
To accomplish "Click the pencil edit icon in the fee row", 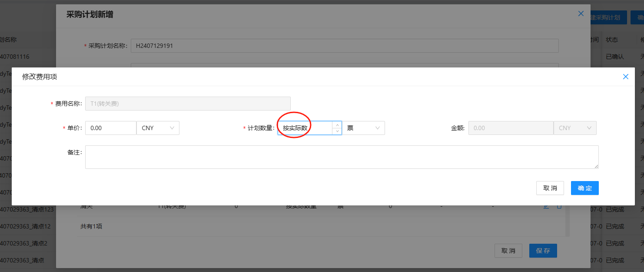I will click(x=546, y=206).
